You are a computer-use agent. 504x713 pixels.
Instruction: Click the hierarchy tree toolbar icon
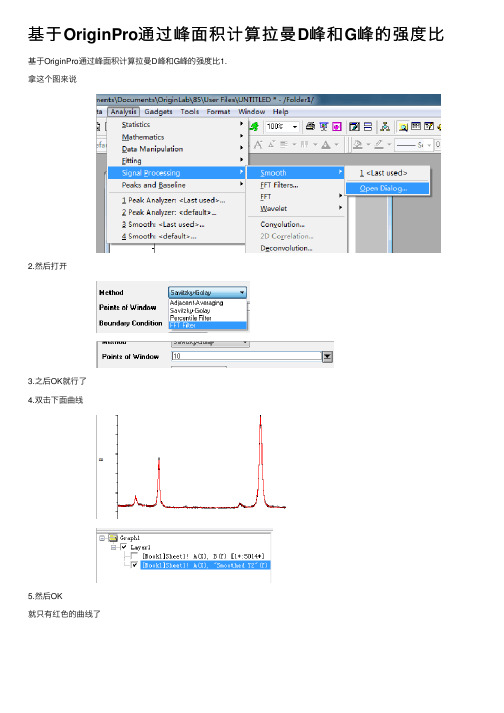click(x=385, y=126)
